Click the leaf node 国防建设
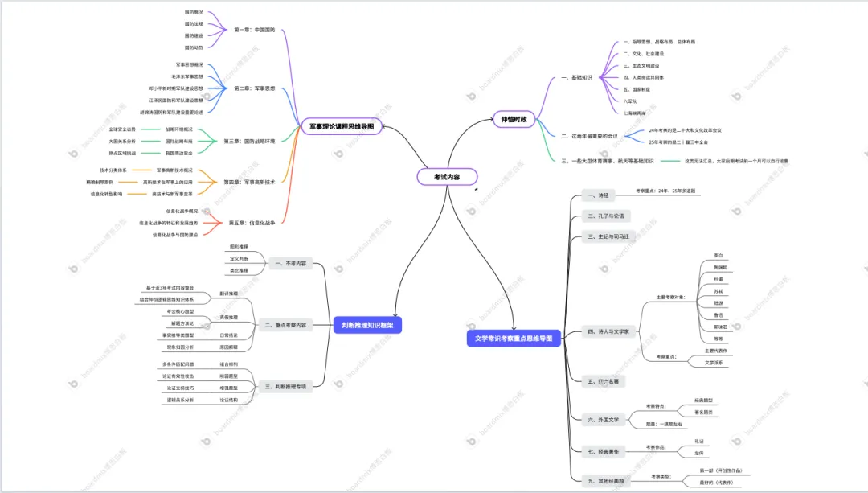This screenshot has height=493, width=868. point(194,35)
